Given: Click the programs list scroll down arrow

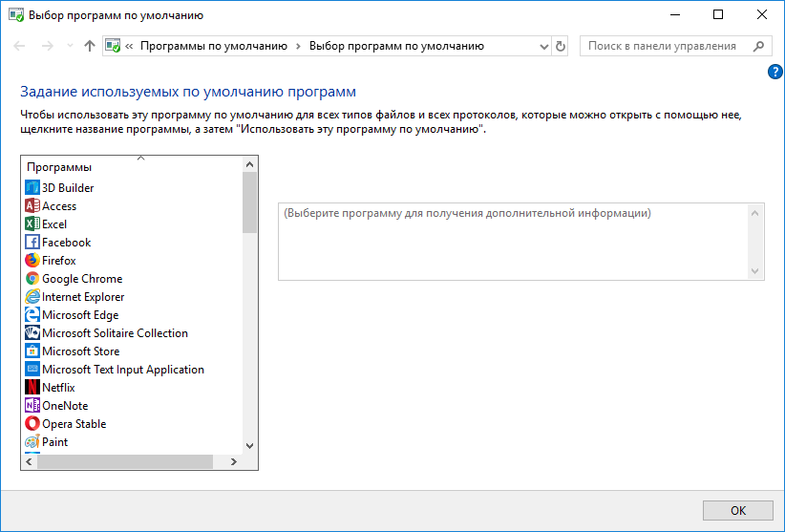Looking at the screenshot, I should coord(250,445).
